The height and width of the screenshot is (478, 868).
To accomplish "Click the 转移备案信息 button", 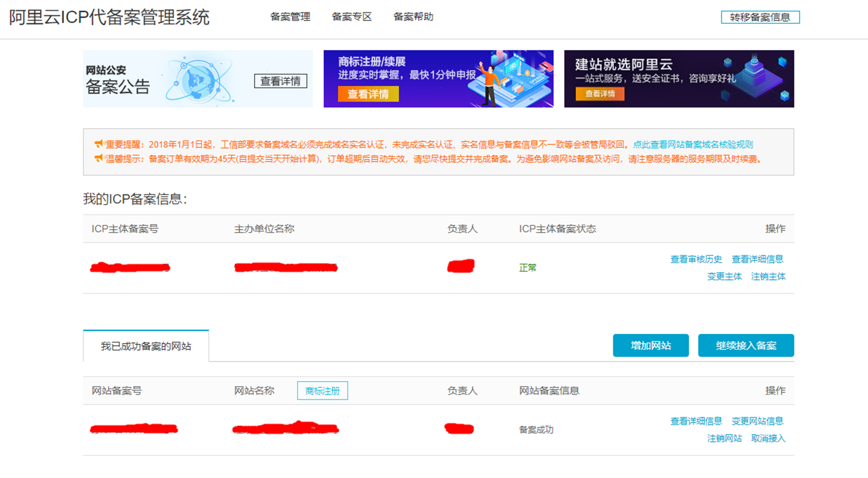I will pos(760,17).
